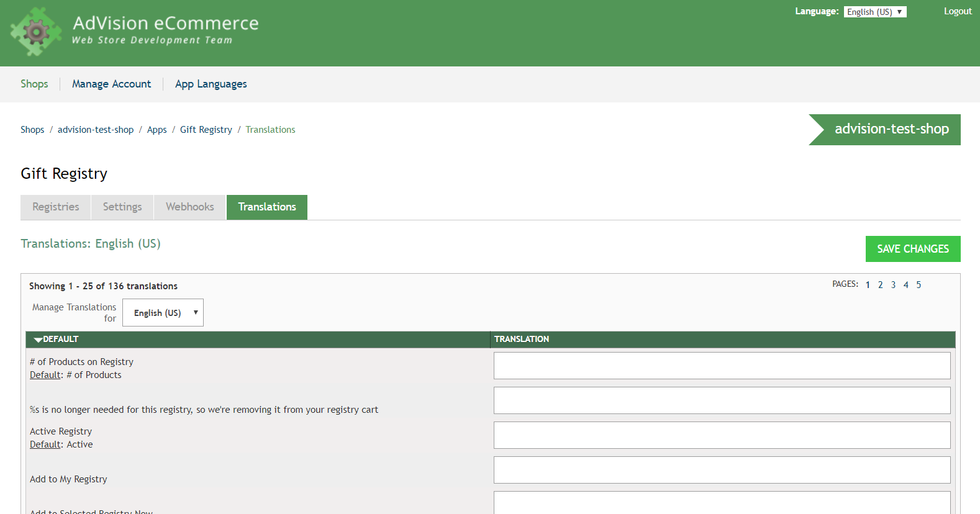Viewport: 980px width, 514px height.
Task: Focus the '# of Products on Registry' translation field
Action: [x=722, y=366]
